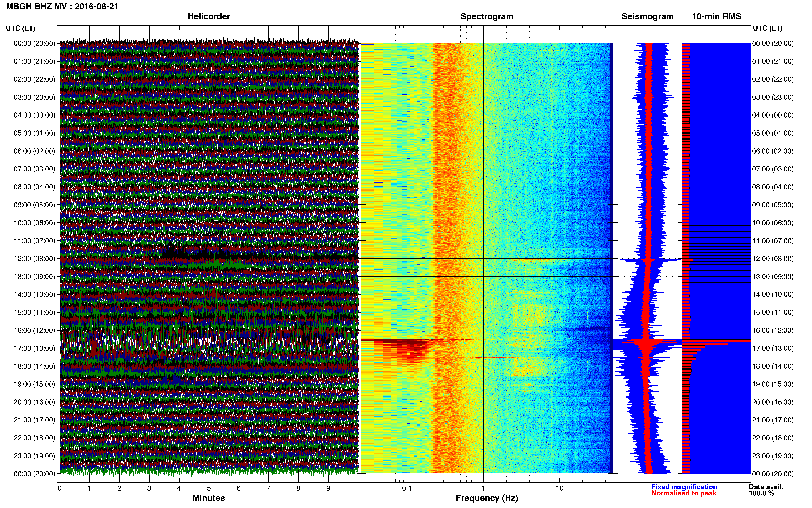The width and height of the screenshot is (812, 508).
Task: Click left time label 04:00 (00:00)
Action: 34,115
